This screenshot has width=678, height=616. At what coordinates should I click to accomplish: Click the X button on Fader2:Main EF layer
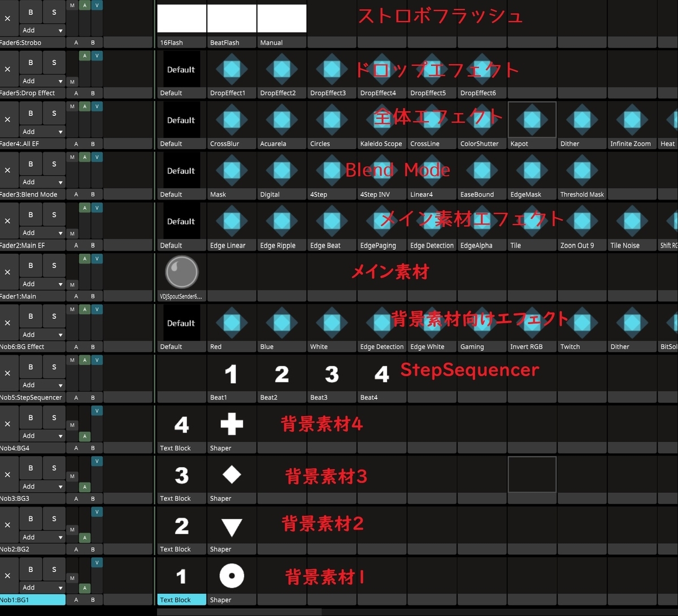8,220
